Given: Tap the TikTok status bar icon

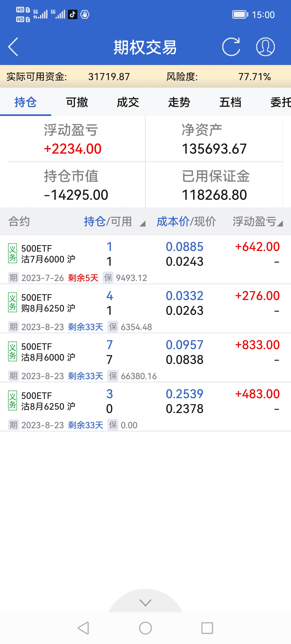Looking at the screenshot, I should pos(72,15).
